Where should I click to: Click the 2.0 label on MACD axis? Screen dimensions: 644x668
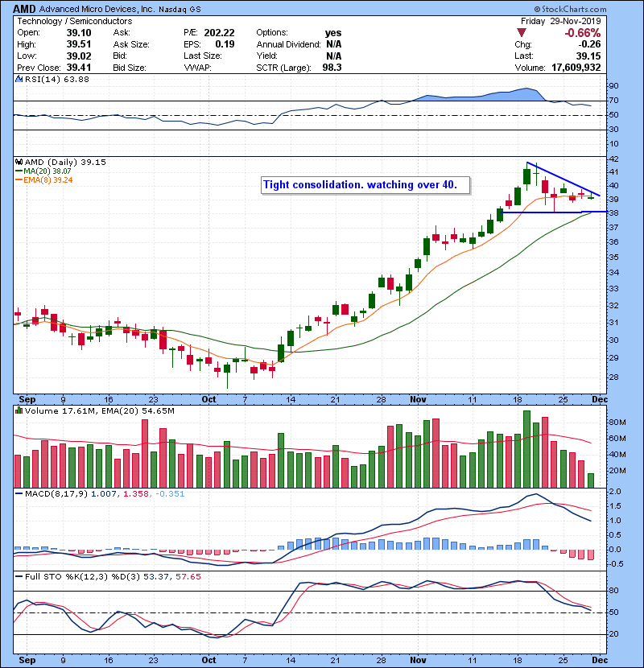coord(615,492)
